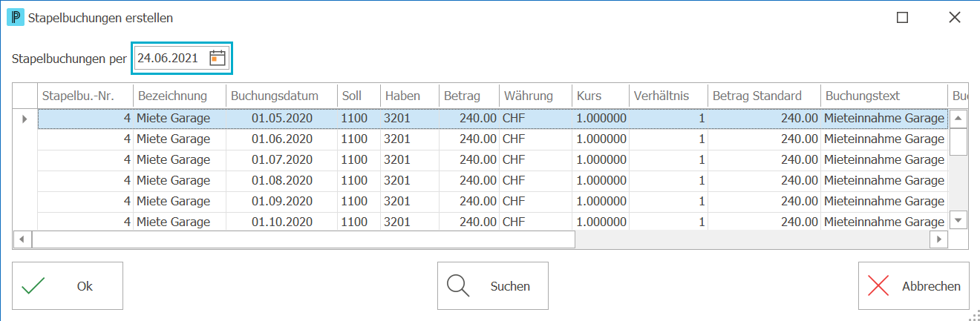Click Mieteinnahme Garage in 01.10.2020 row
Viewport: 980px width, 321px height.
(x=884, y=222)
